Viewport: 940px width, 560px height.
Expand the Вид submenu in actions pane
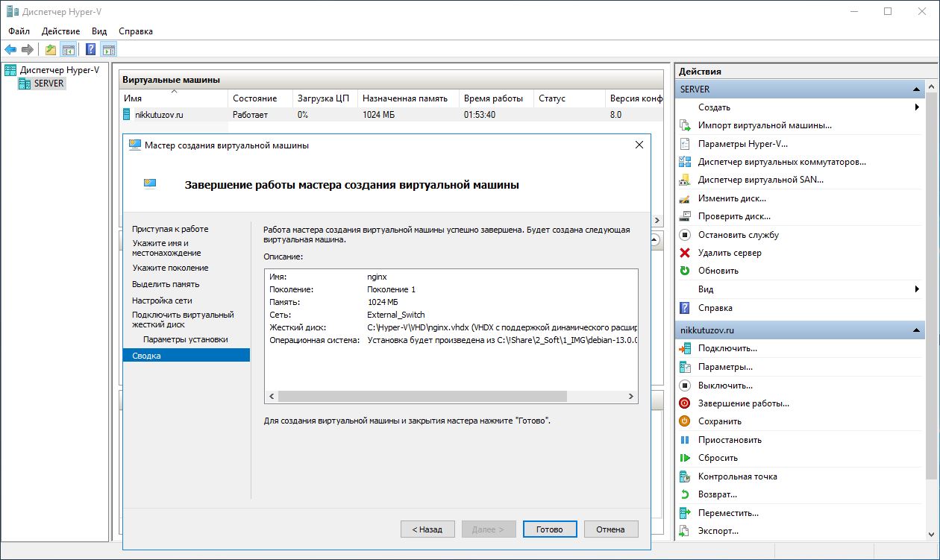tap(916, 289)
